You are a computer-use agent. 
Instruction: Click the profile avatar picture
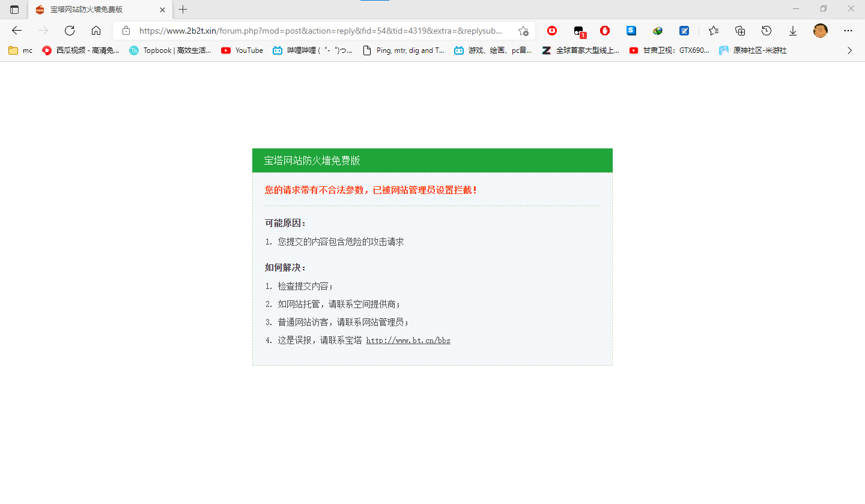click(821, 31)
